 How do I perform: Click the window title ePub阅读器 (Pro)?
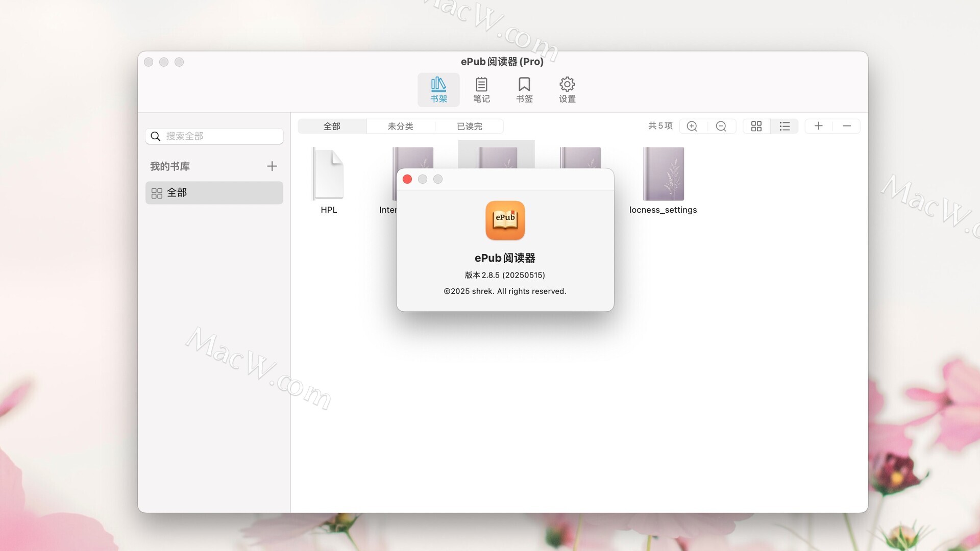502,62
